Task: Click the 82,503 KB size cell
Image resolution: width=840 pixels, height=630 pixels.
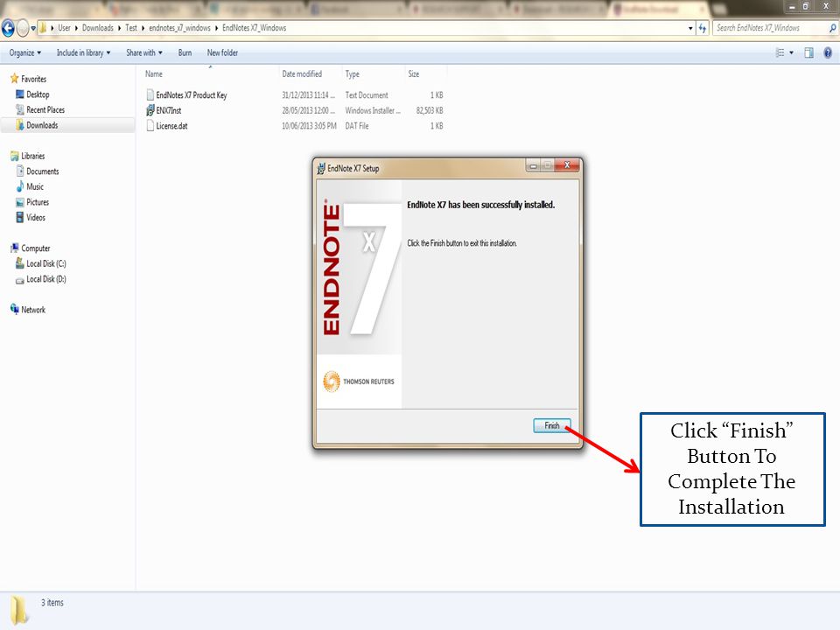Action: (430, 110)
